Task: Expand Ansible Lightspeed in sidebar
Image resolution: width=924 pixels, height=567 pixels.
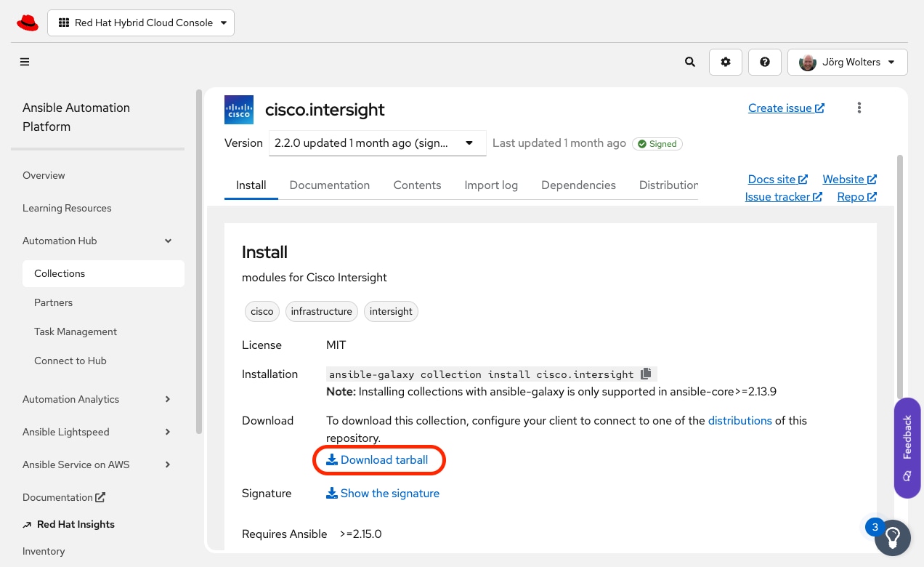Action: (x=97, y=432)
